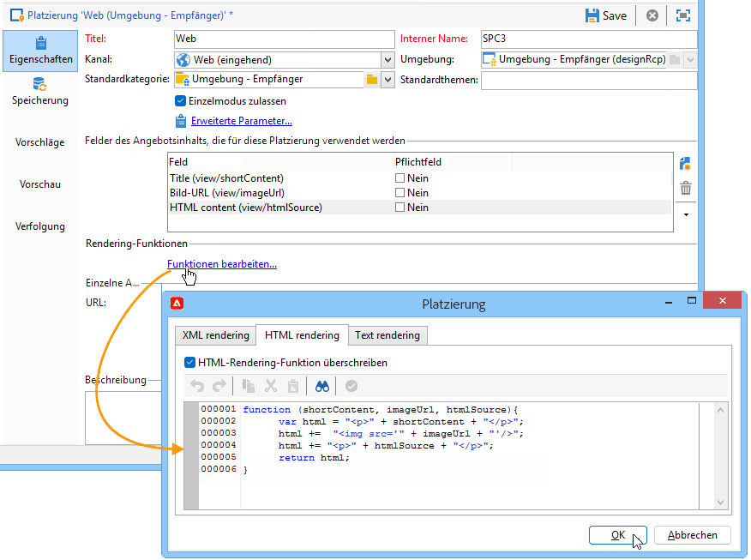
Task: Click the Standardthemen input field
Action: [x=589, y=80]
